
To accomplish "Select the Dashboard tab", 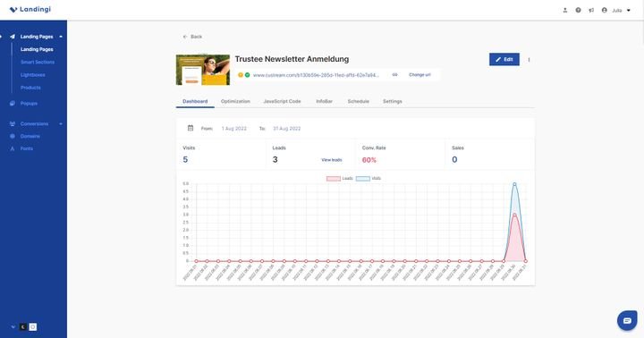I will (x=195, y=101).
